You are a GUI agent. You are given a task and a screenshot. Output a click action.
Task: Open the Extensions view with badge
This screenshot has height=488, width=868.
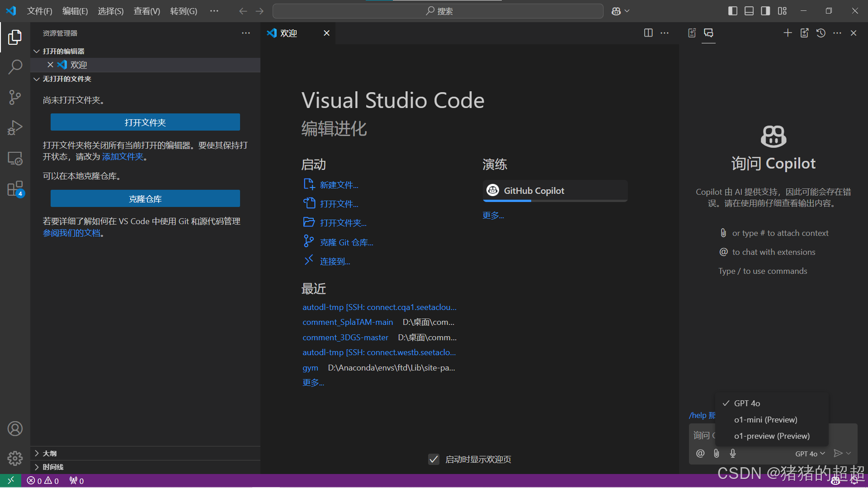tap(15, 189)
